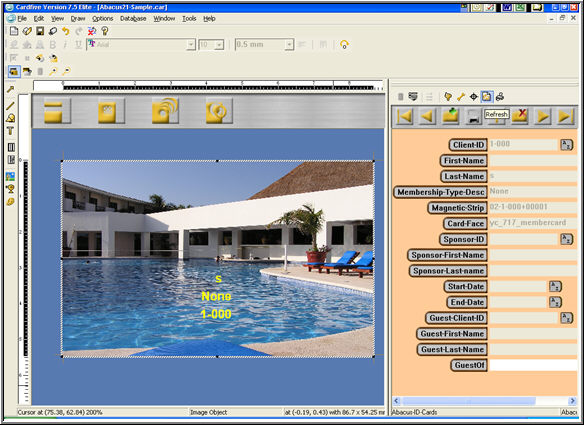Select the Text tool in left toolbar
This screenshot has height=425, width=584.
10,131
